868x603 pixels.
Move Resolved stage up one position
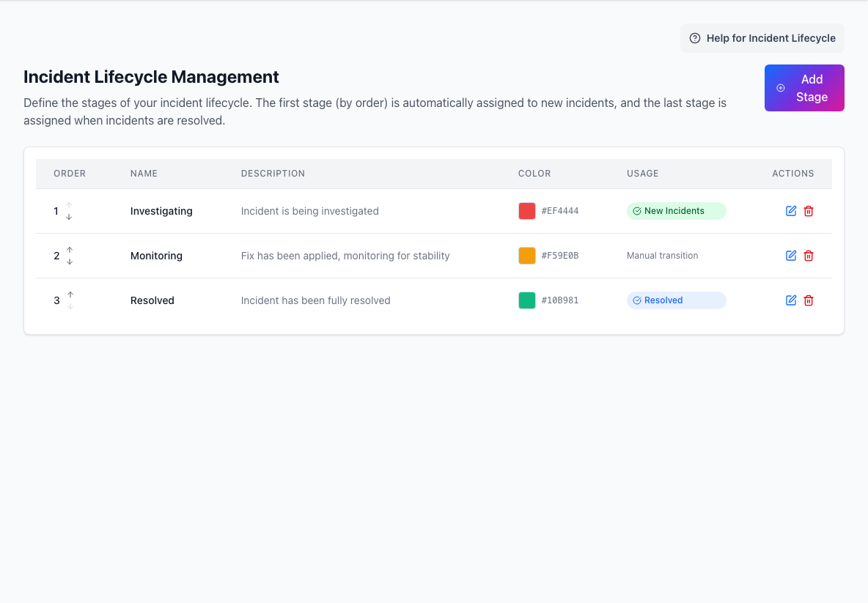(70, 295)
